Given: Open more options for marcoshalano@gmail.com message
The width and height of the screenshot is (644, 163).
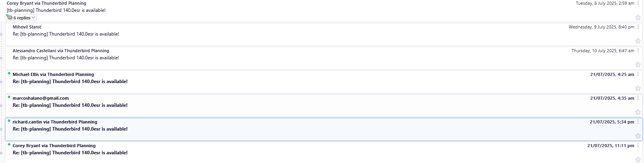Looking at the screenshot, I should click(x=638, y=98).
